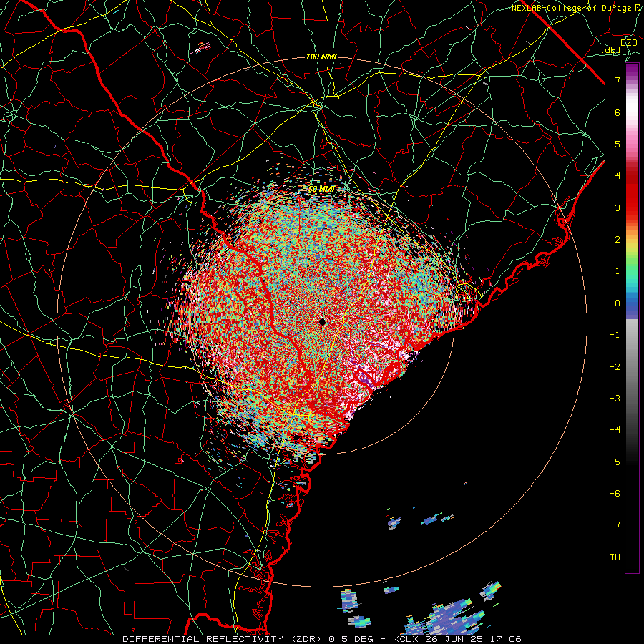Image resolution: width=644 pixels, height=644 pixels.
Task: Click the "-5" value on the scale
Action: 615,462
